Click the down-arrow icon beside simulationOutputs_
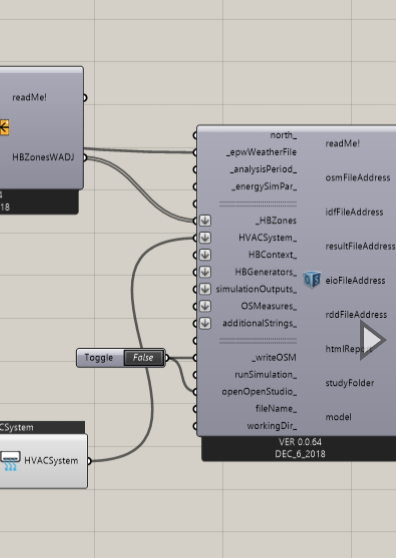Image resolution: width=396 pixels, height=558 pixels. click(x=205, y=289)
